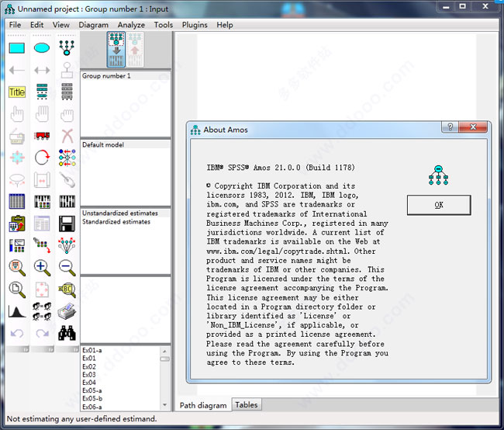
Task: Select the Draw observed variables rectangle tool
Action: pyautogui.click(x=17, y=48)
